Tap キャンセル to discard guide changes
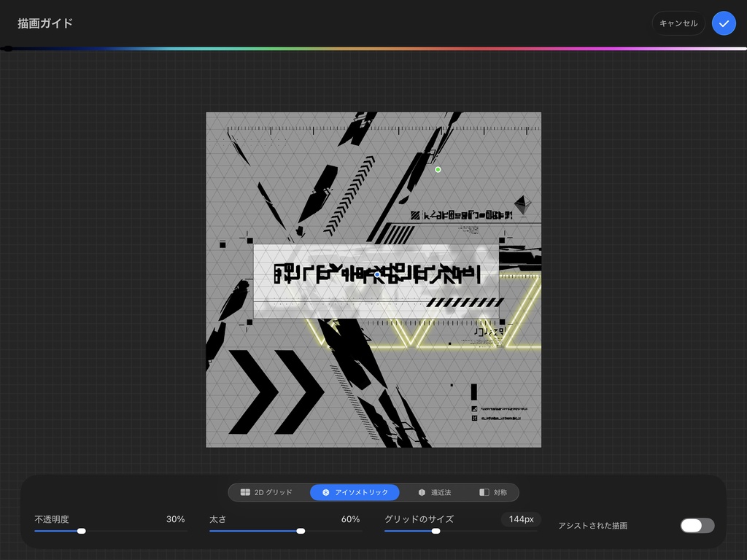The width and height of the screenshot is (747, 560). [678, 23]
